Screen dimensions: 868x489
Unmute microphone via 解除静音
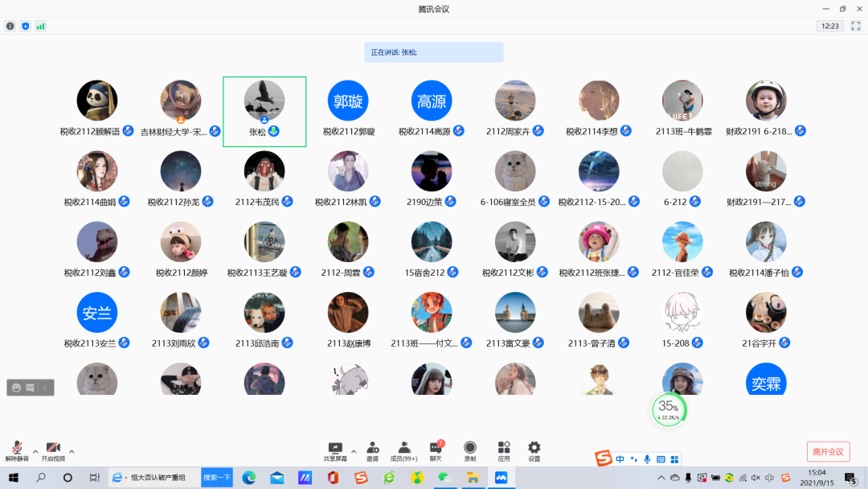point(17,450)
